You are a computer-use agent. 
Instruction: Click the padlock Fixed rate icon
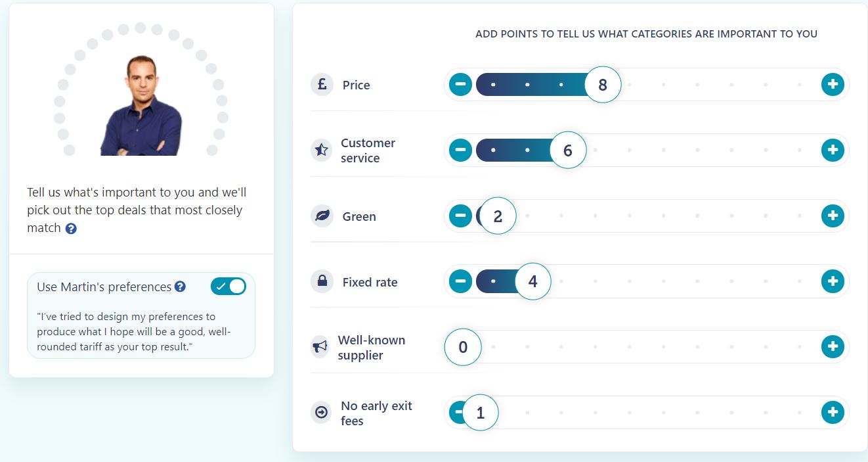[x=321, y=281]
